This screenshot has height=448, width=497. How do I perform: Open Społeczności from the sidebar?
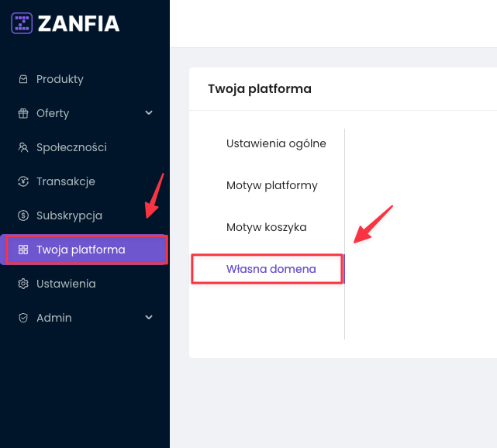tap(71, 147)
